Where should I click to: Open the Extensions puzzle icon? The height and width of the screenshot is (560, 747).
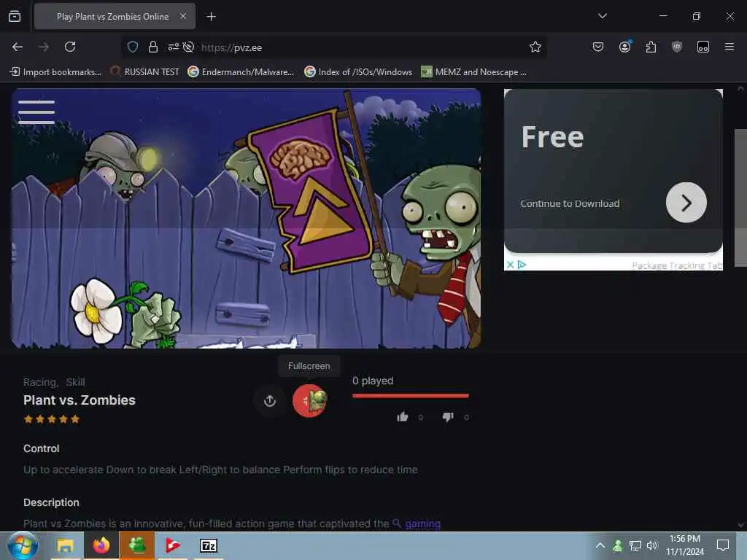[x=651, y=47]
